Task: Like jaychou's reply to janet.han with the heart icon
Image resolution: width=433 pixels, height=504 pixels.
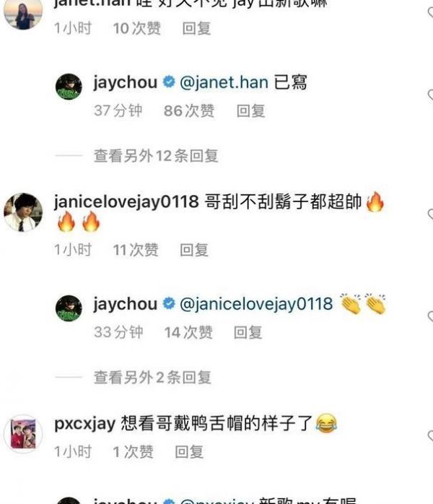Action: pos(430,95)
